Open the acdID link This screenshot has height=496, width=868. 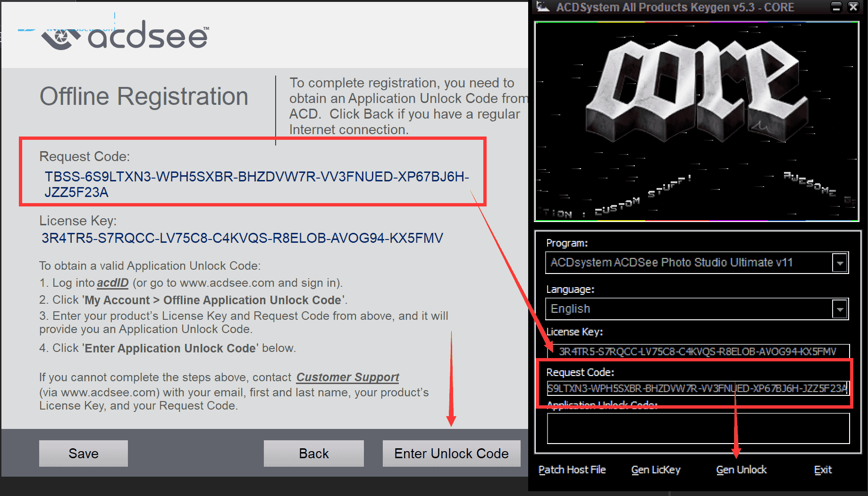(113, 283)
